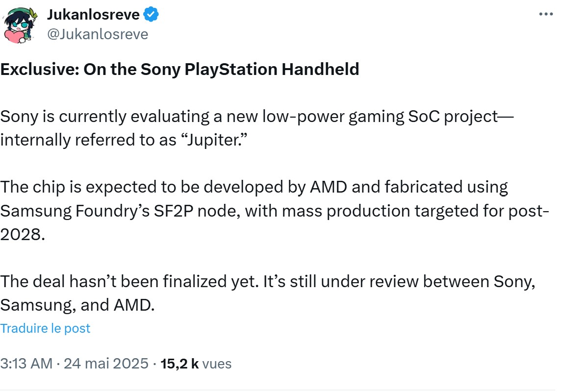The image size is (565, 392).
Task: Open the tweet options via the three-dot icon
Action: tap(545, 14)
